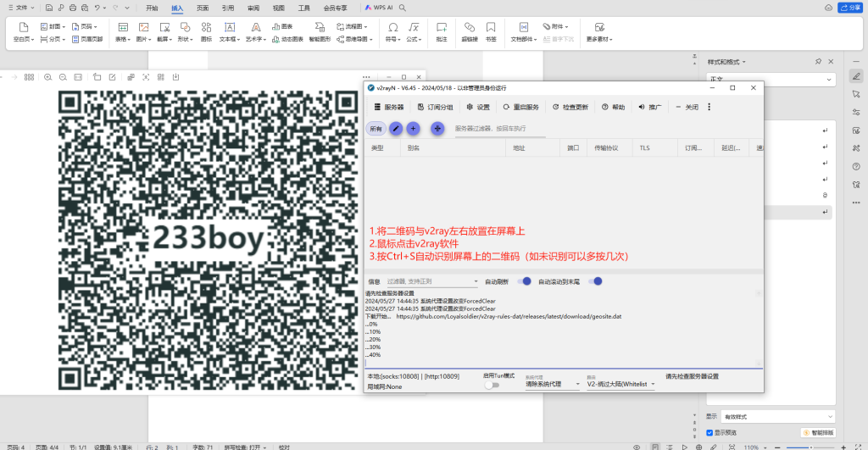Enable the 启用Tun模式 switch

pyautogui.click(x=492, y=385)
